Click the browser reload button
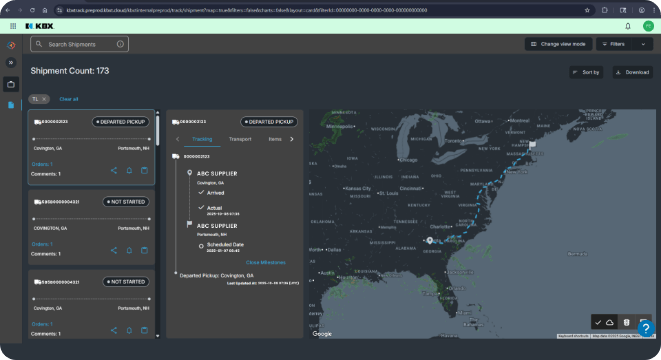The image size is (661, 360). tap(32, 10)
